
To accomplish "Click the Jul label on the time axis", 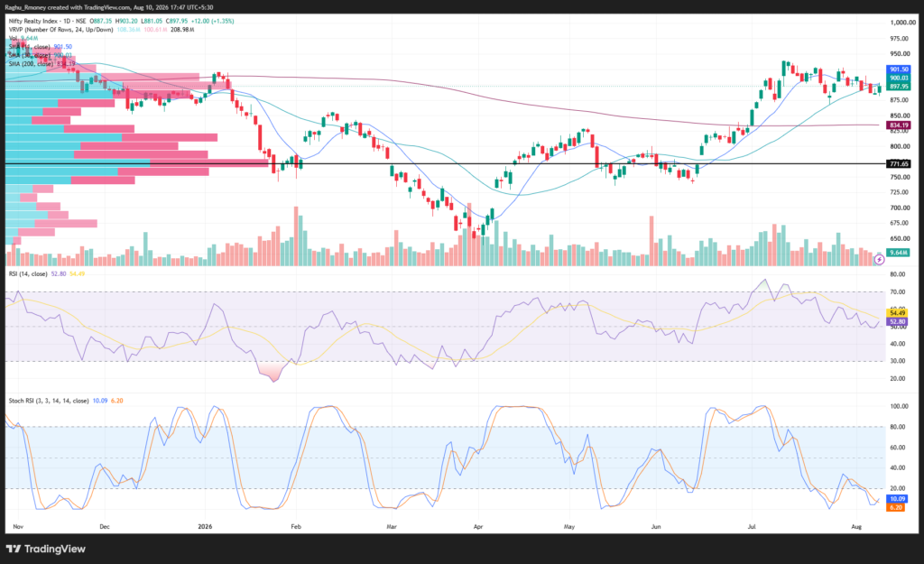I will coord(752,527).
